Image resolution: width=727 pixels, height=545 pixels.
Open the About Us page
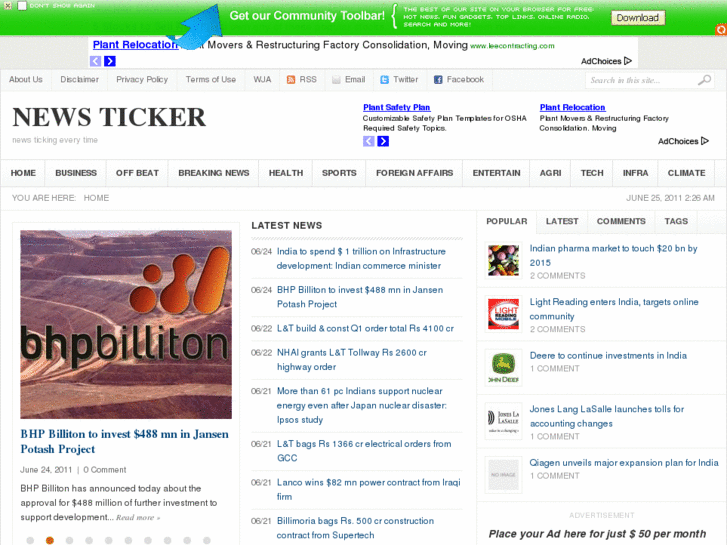[26, 79]
